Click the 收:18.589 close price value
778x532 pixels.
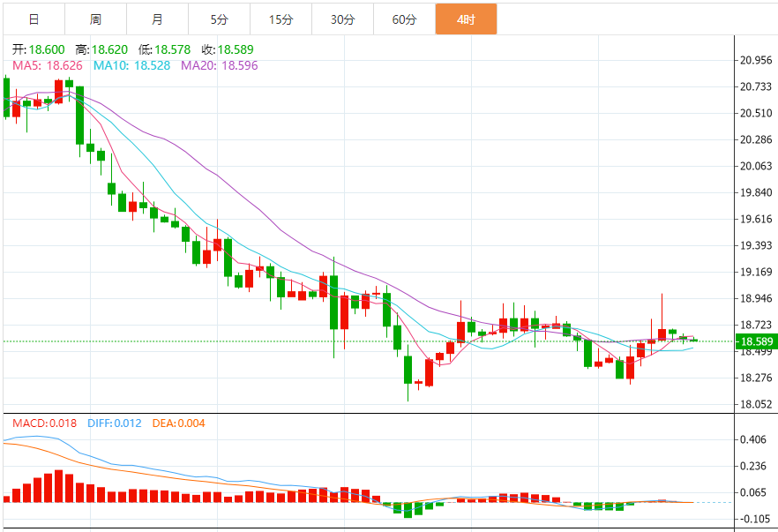(228, 49)
